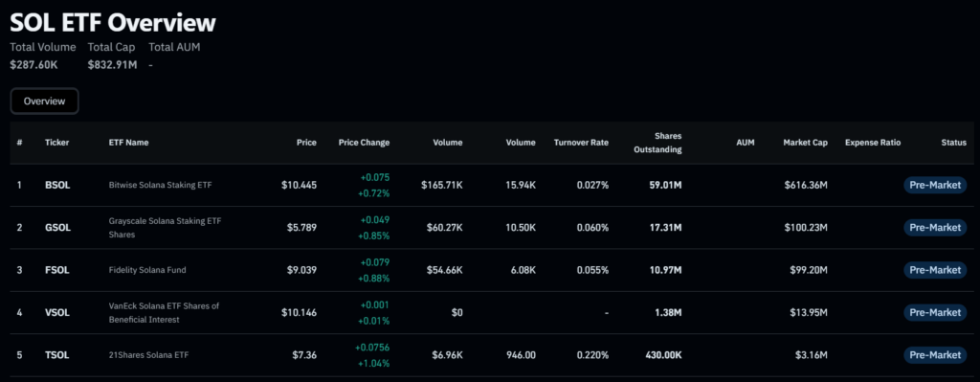Image resolution: width=980 pixels, height=382 pixels.
Task: Sort by the Shares Outstanding header
Action: pos(657,143)
